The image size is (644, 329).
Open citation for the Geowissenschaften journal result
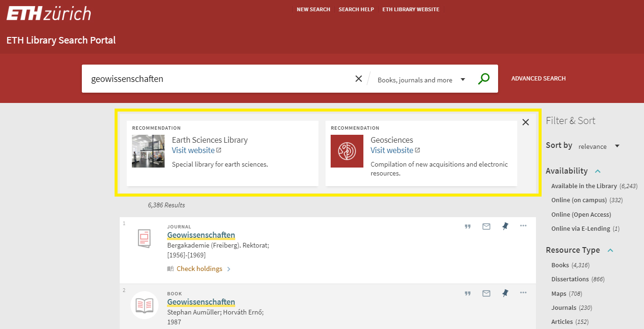468,227
